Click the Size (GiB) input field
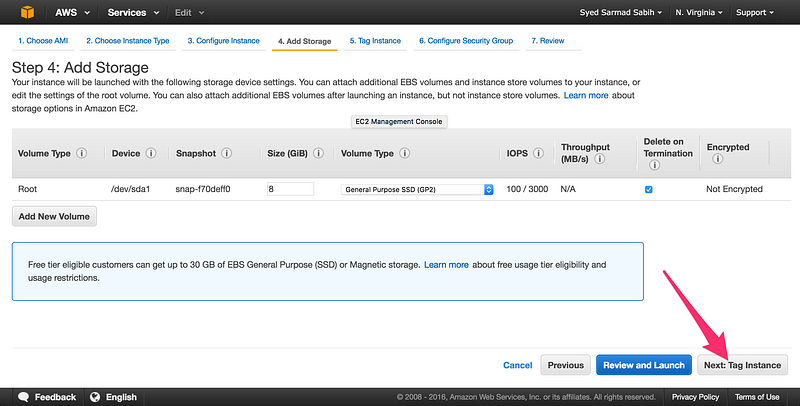Screen dimensions: 800x406 coord(290,189)
